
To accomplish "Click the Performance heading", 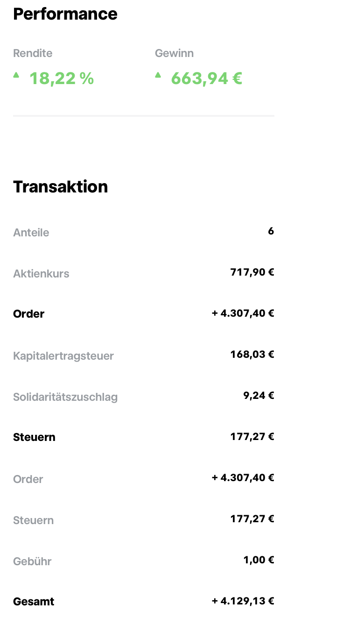I will click(x=65, y=14).
